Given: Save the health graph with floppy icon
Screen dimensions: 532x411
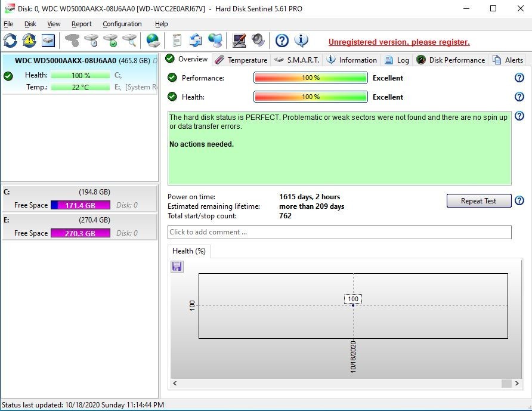Looking at the screenshot, I should (177, 267).
